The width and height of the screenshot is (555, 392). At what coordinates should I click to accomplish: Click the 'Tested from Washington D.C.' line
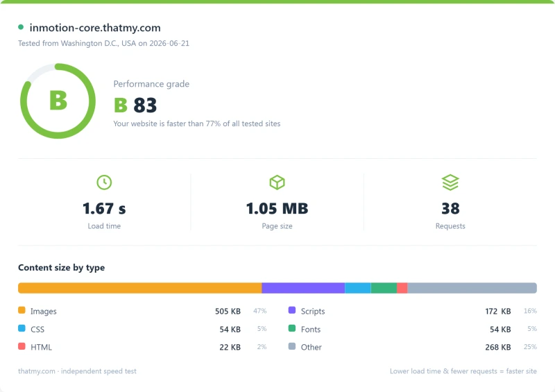click(103, 43)
